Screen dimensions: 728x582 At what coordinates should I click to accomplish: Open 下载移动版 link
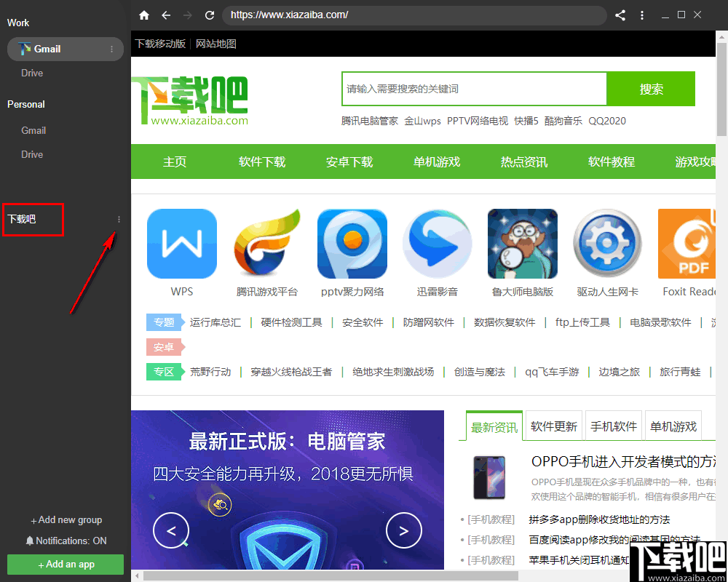[160, 44]
